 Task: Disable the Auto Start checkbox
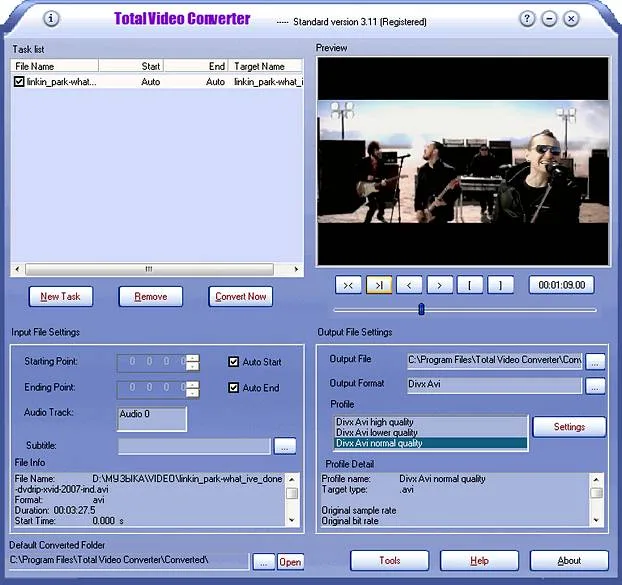point(233,362)
